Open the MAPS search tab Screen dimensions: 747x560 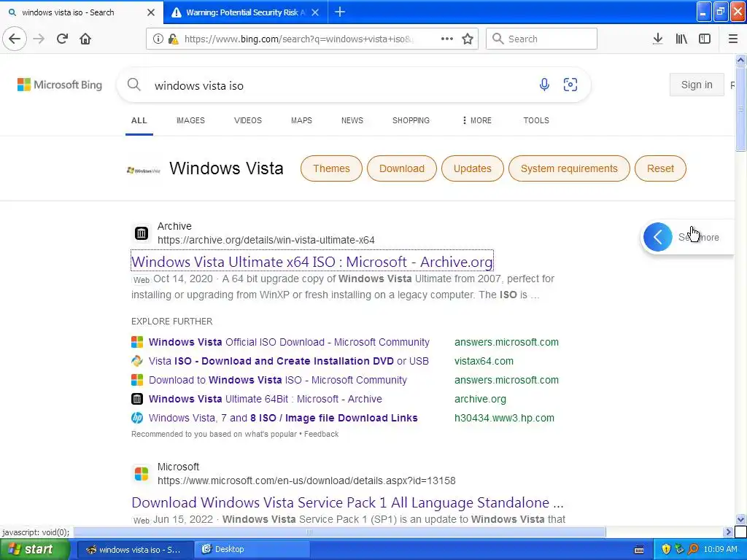(301, 120)
